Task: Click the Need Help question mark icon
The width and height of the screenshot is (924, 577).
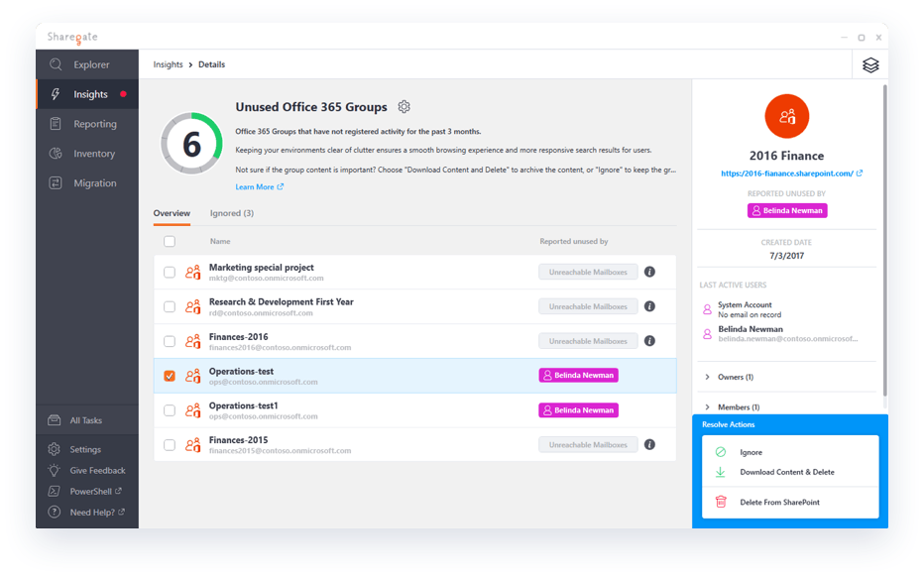Action: pyautogui.click(x=55, y=513)
